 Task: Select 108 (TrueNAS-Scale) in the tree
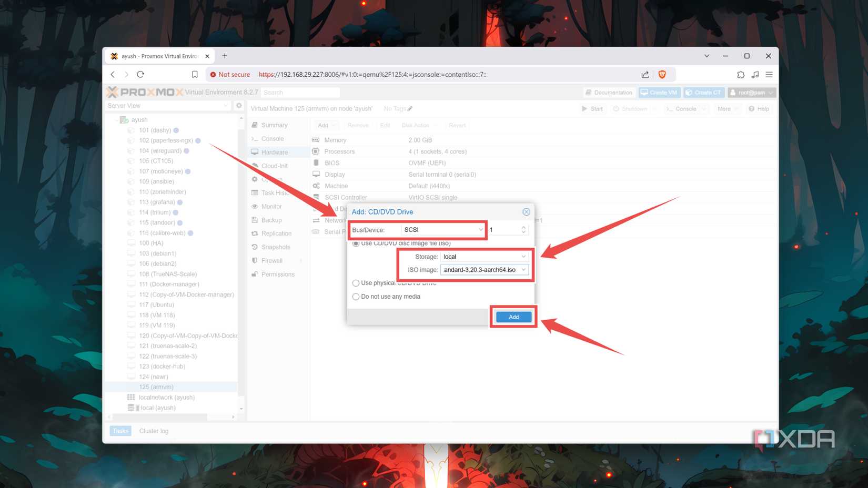168,274
